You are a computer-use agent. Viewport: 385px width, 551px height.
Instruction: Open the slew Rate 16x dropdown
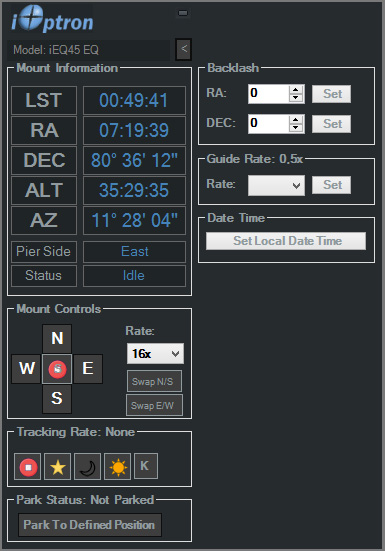click(155, 354)
